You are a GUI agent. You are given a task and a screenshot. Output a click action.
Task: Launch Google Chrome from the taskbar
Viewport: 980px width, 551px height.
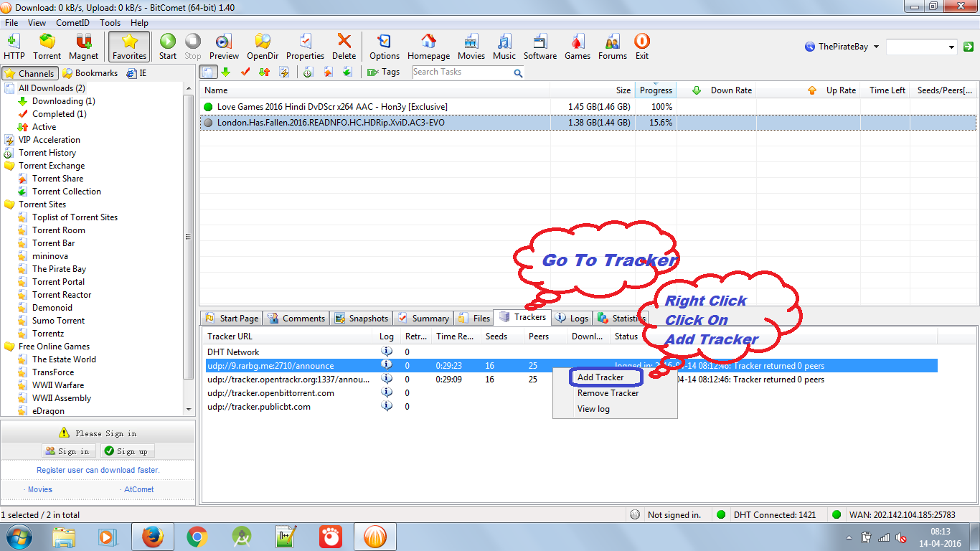click(197, 537)
